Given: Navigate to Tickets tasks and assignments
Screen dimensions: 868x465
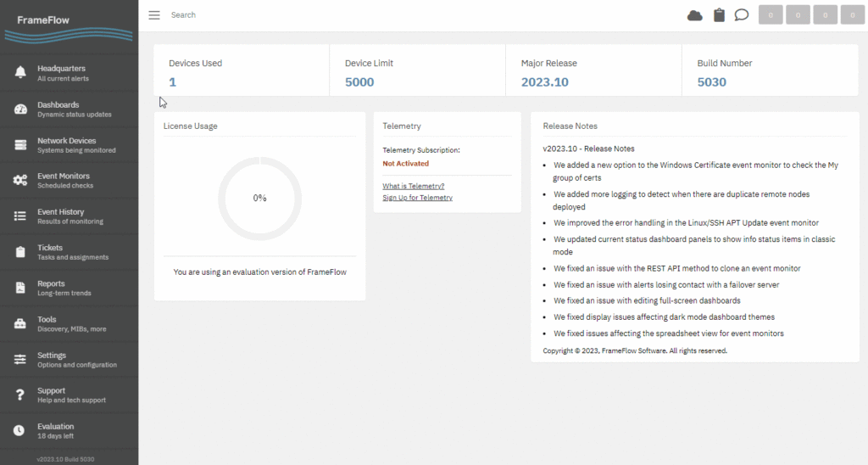Looking at the screenshot, I should [70, 252].
